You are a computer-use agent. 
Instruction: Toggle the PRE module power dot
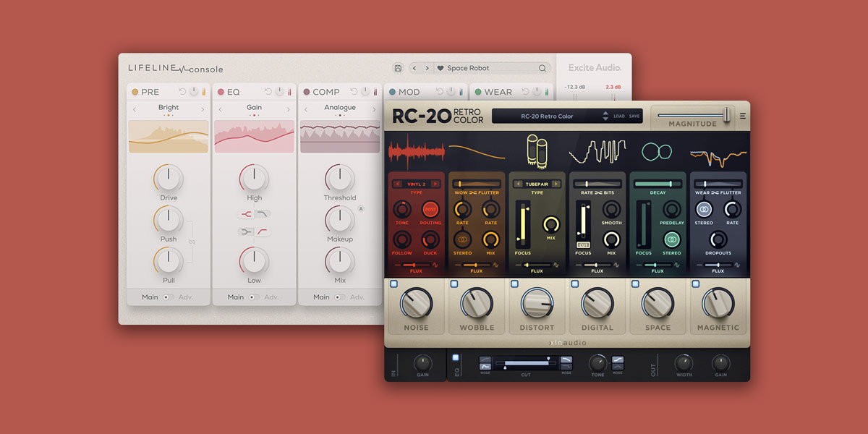click(135, 92)
